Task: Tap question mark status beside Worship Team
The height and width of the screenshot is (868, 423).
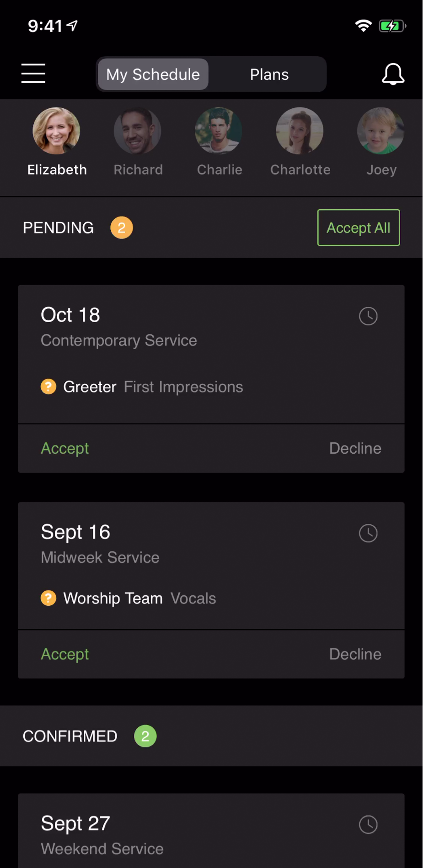Action: coord(48,598)
